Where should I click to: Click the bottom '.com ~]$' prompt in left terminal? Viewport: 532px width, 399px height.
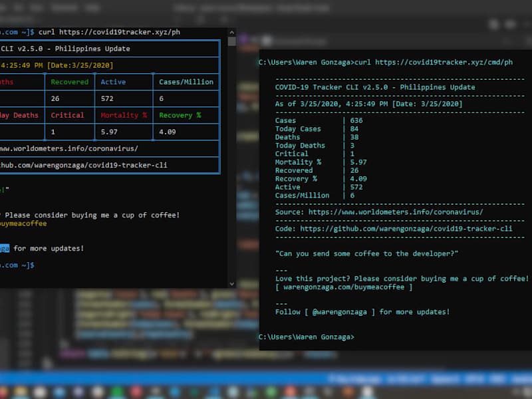[17, 265]
